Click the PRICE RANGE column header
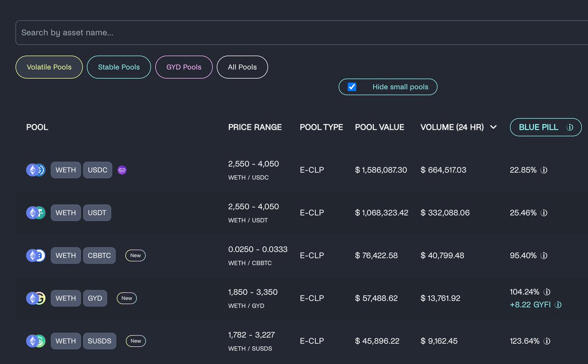The width and height of the screenshot is (588, 364). pyautogui.click(x=255, y=127)
